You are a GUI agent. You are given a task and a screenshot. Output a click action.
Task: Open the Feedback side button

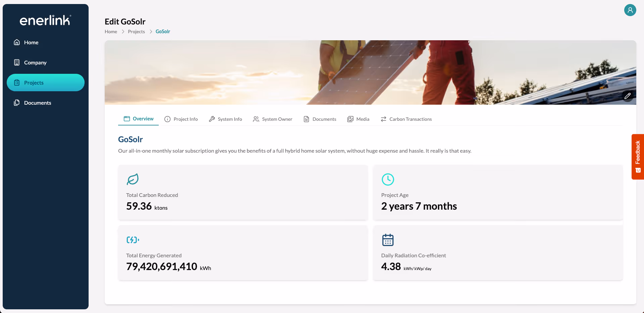638,157
